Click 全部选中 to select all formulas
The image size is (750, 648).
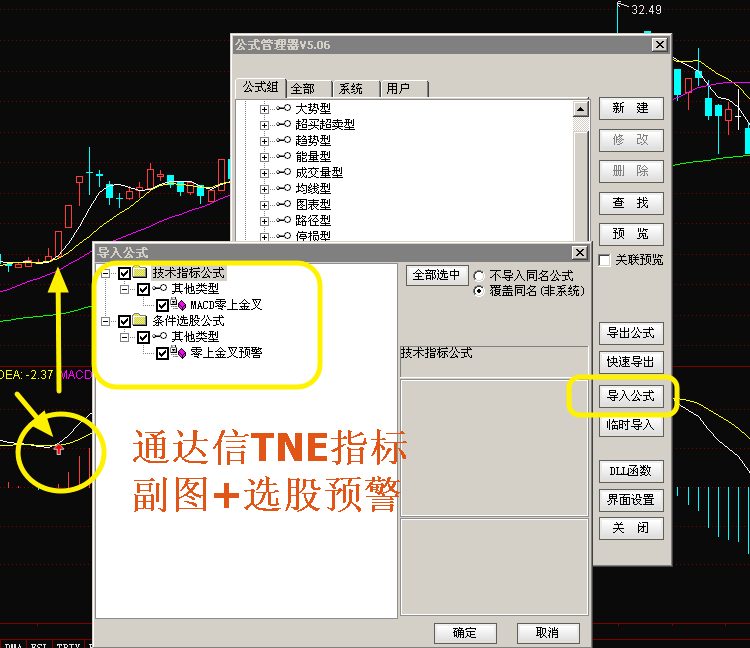click(437, 275)
